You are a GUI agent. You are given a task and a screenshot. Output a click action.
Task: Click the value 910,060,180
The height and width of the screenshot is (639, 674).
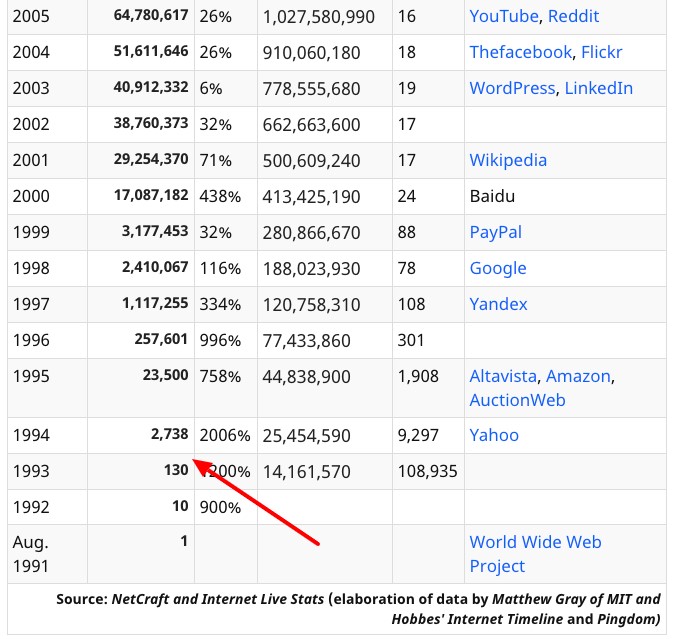click(x=311, y=53)
